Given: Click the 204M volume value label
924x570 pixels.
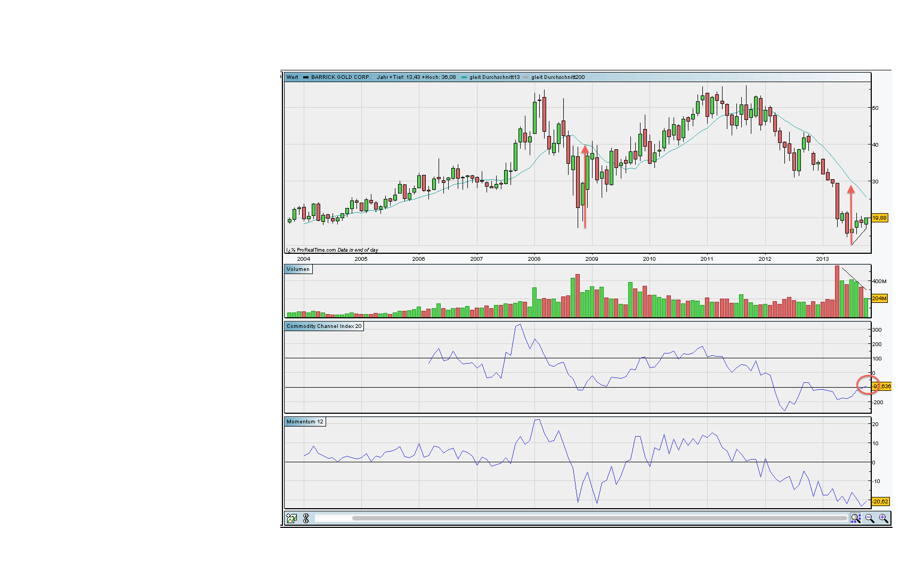Looking at the screenshot, I should (x=880, y=299).
